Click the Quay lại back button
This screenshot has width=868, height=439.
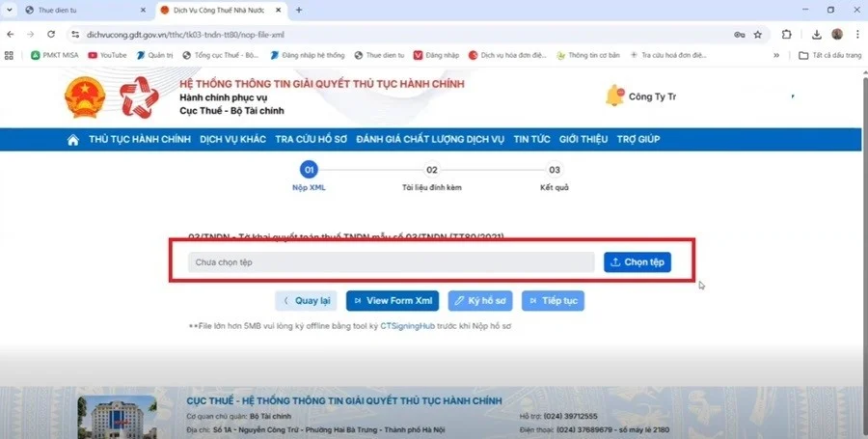point(306,301)
